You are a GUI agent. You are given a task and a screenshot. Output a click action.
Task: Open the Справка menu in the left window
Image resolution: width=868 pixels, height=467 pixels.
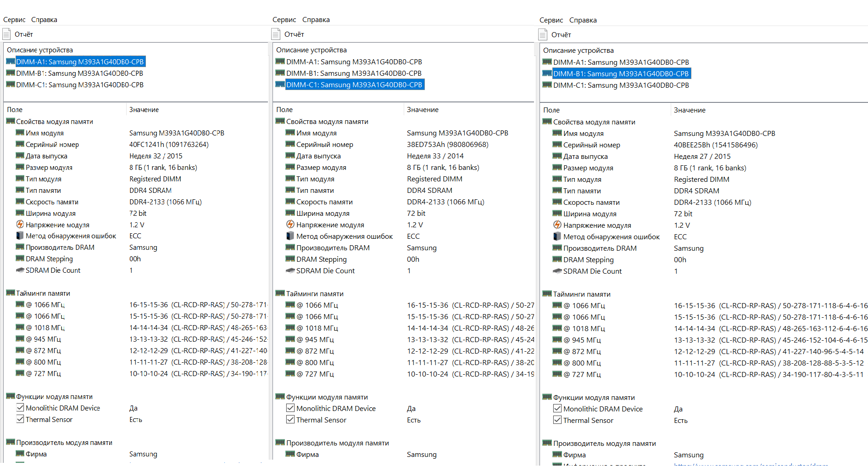(x=44, y=20)
